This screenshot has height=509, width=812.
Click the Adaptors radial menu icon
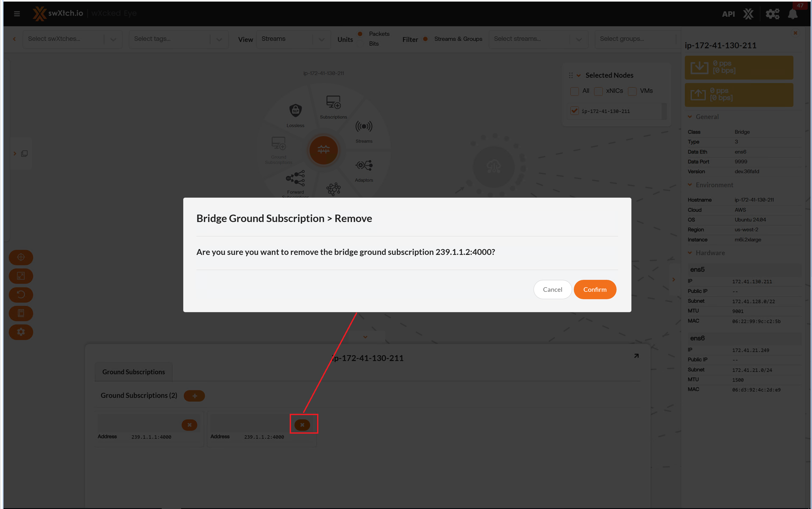(x=364, y=166)
